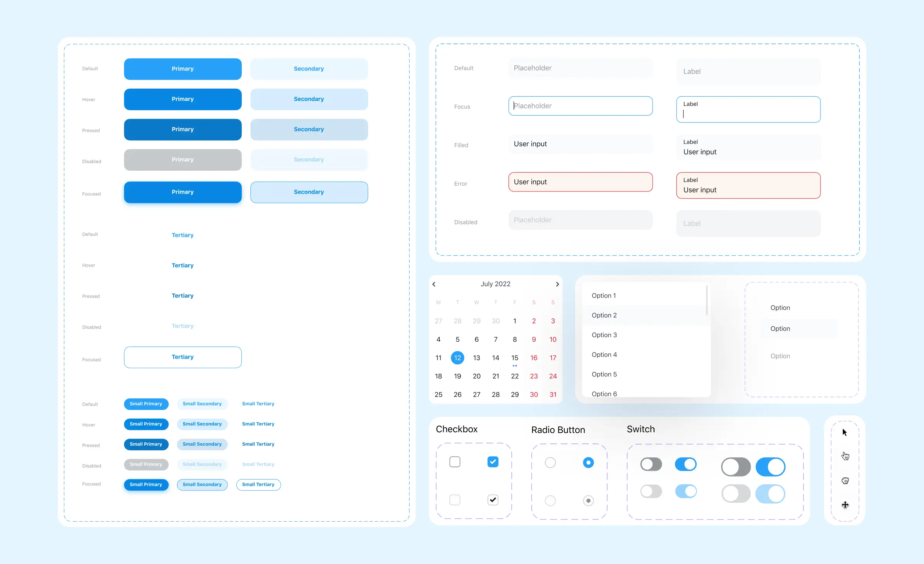Click the Tertiary focused button
The width and height of the screenshot is (924, 564).
tap(183, 357)
